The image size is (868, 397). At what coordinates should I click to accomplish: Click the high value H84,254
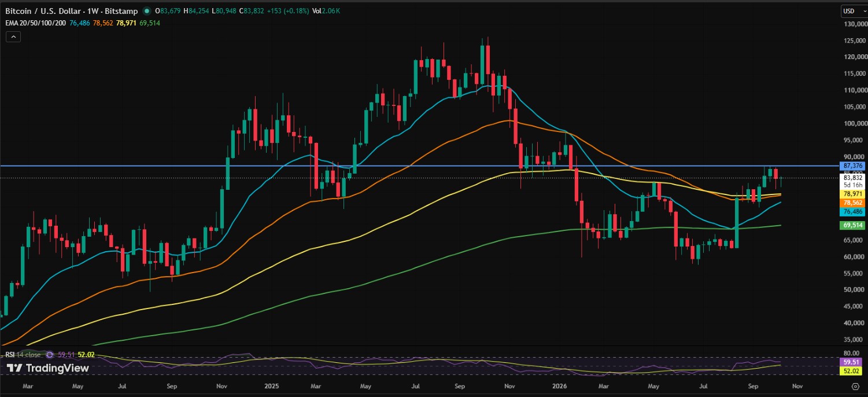coord(196,11)
